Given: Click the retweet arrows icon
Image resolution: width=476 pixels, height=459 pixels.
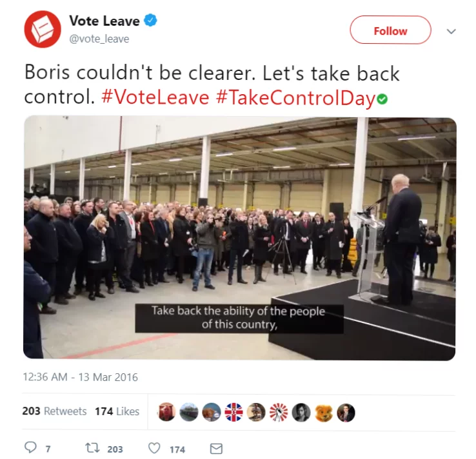Looking at the screenshot, I should [92, 448].
